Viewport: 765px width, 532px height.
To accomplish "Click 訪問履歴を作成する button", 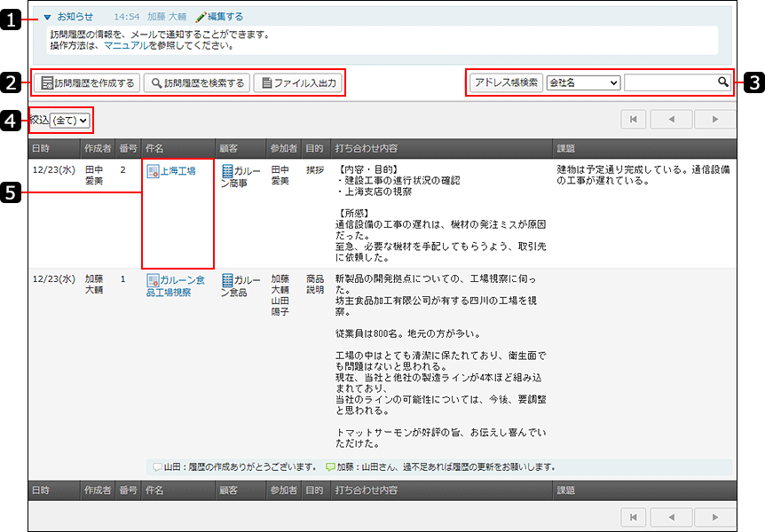I will click(x=87, y=82).
